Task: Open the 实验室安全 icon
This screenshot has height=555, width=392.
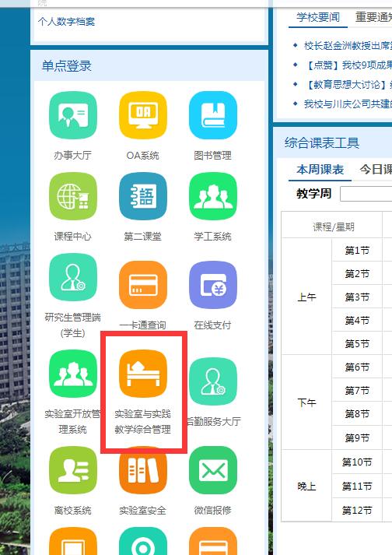Action: click(143, 470)
